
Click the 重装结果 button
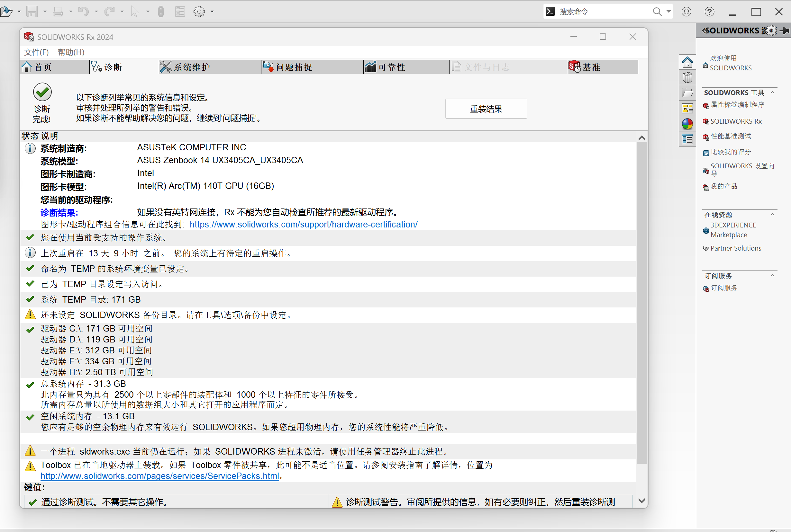coord(486,109)
